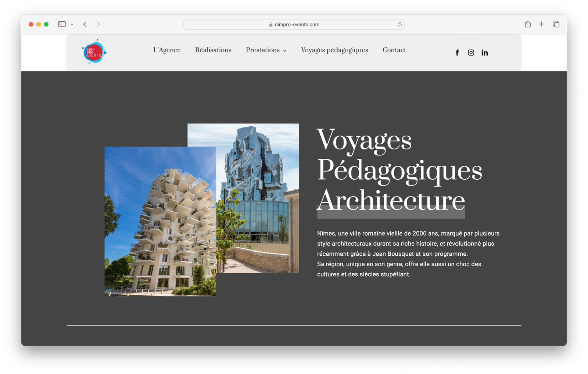Screen dimensions: 588x374
Task: Click the Nim' Pro Event's logo
Action: point(94,52)
